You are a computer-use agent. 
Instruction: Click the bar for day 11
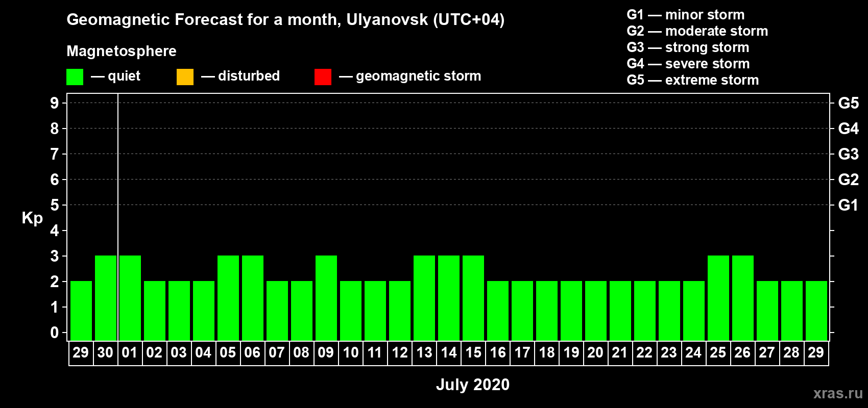(375, 311)
